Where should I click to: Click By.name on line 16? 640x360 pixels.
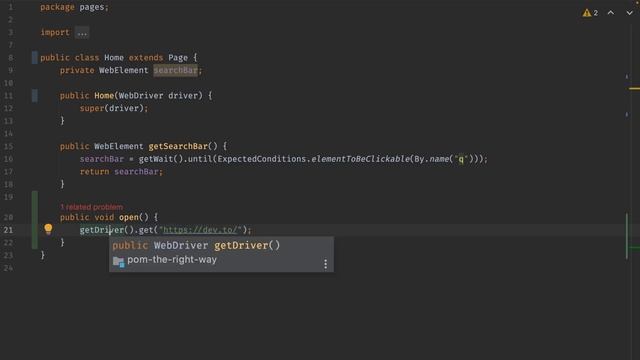coord(432,159)
